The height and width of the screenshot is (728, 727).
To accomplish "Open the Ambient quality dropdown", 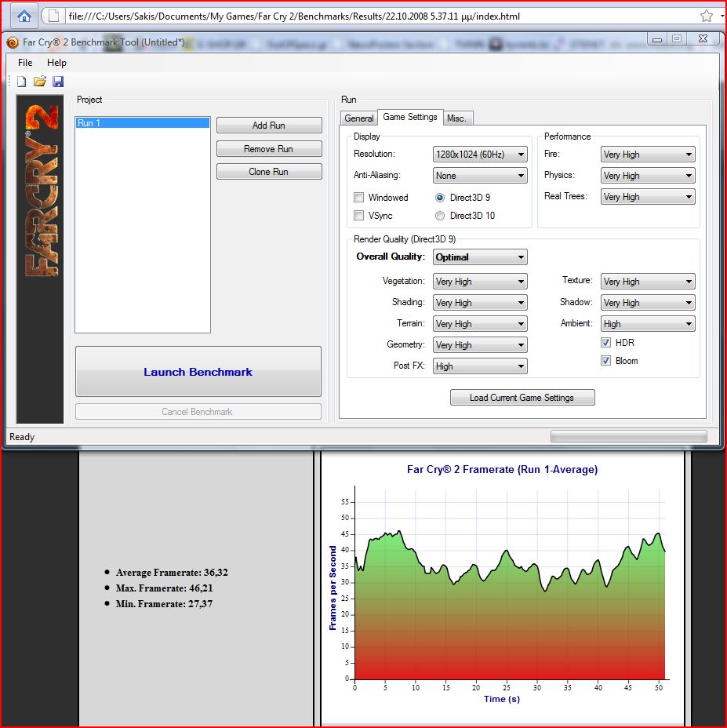I will [x=648, y=324].
